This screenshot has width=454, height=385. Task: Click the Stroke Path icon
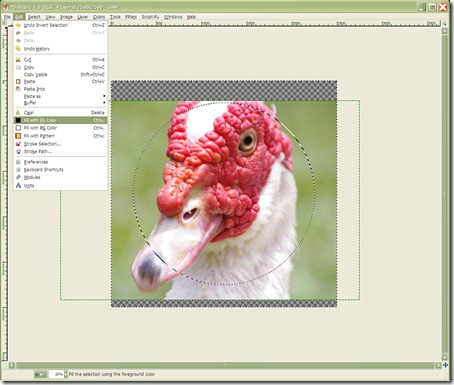(18, 152)
